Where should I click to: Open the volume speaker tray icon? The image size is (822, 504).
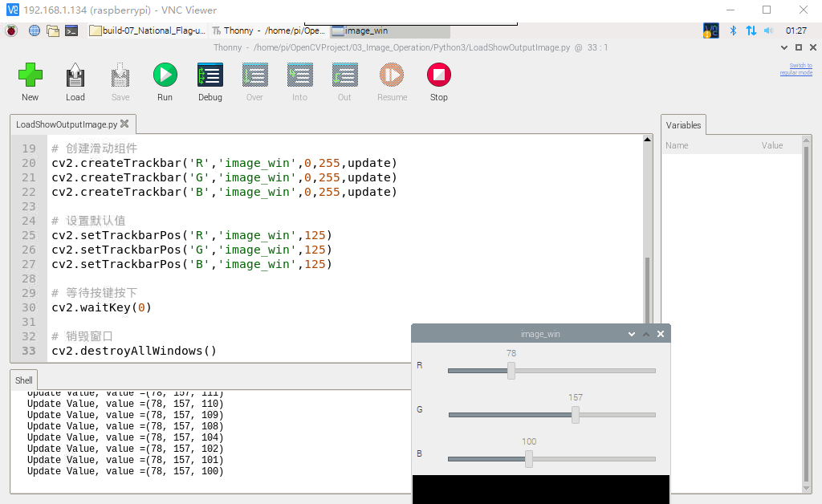768,31
